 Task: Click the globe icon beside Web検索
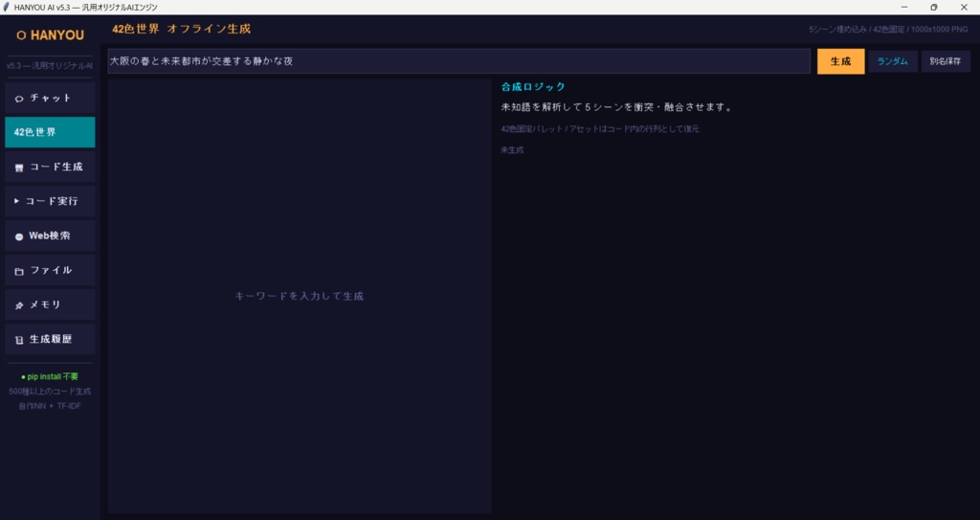tap(19, 237)
